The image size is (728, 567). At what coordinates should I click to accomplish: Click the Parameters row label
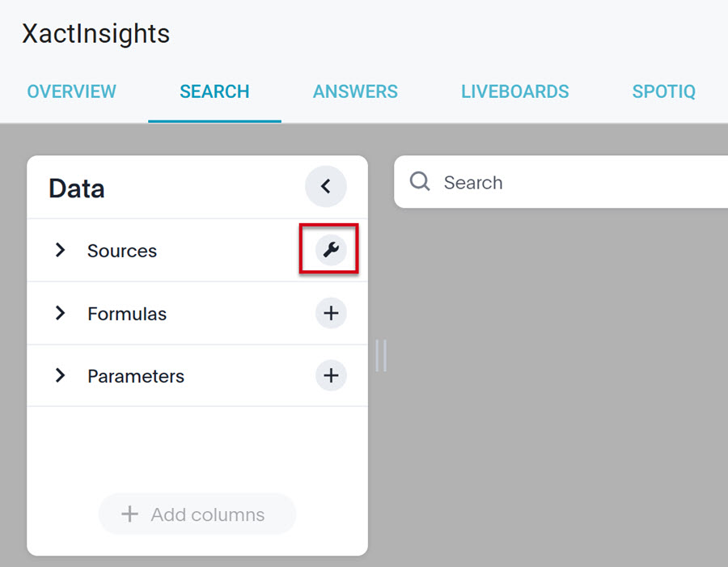136,376
